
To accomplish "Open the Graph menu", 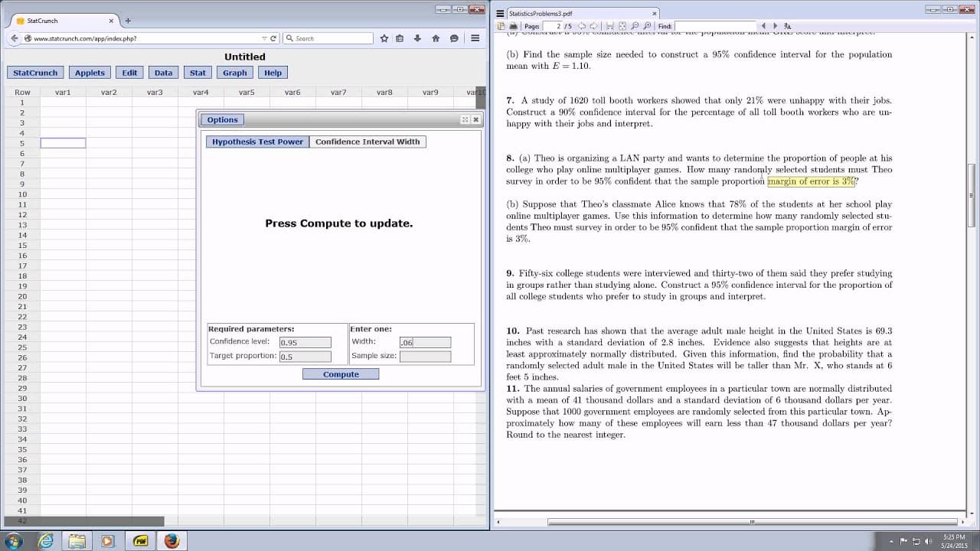I will 235,73.
